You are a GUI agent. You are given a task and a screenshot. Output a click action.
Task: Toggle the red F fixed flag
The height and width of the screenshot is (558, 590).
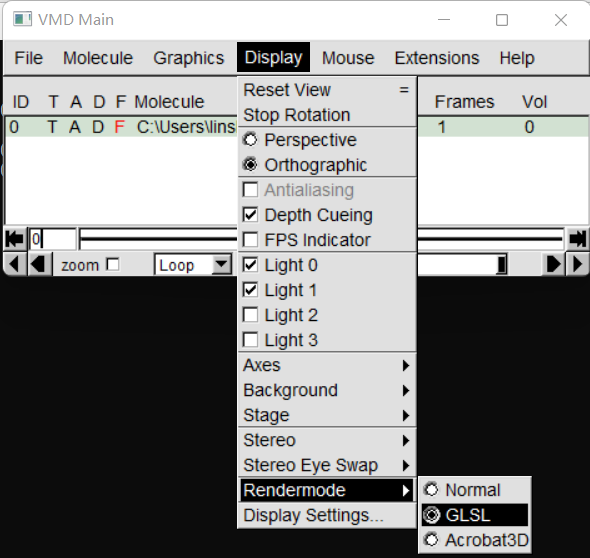[120, 127]
